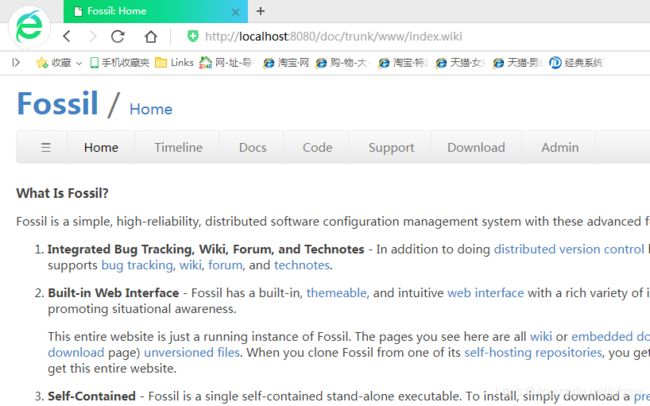
Task: Open Code in the Fossil menu
Action: click(x=318, y=147)
